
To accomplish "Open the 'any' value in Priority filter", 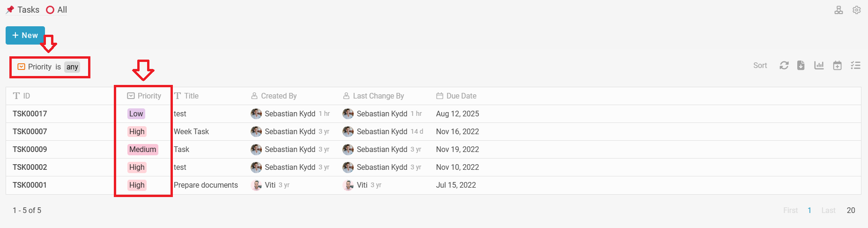I will 72,67.
